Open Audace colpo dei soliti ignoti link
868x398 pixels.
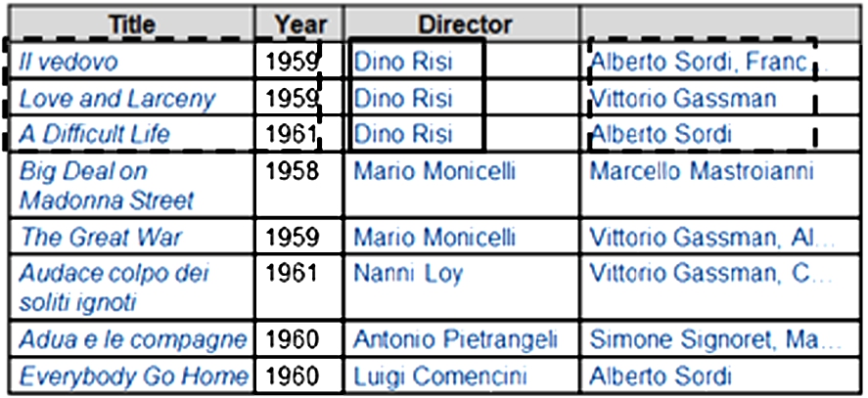tap(114, 287)
